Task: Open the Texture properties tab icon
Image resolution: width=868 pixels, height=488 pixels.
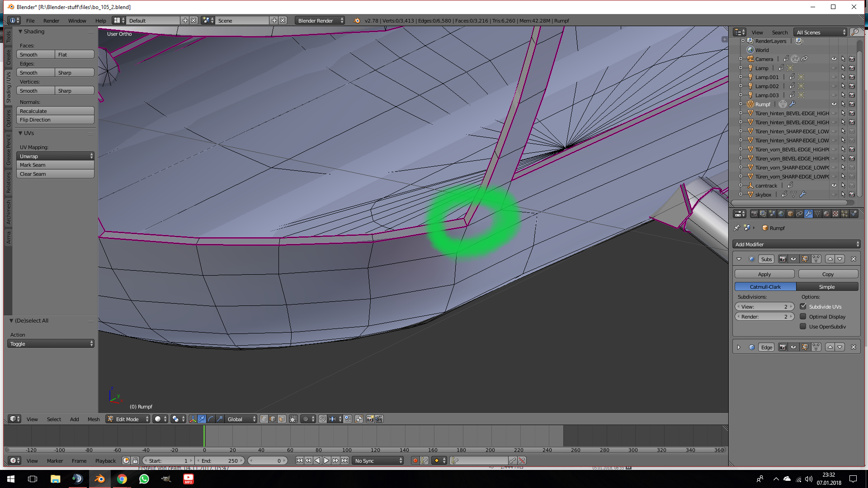Action: pyautogui.click(x=835, y=214)
